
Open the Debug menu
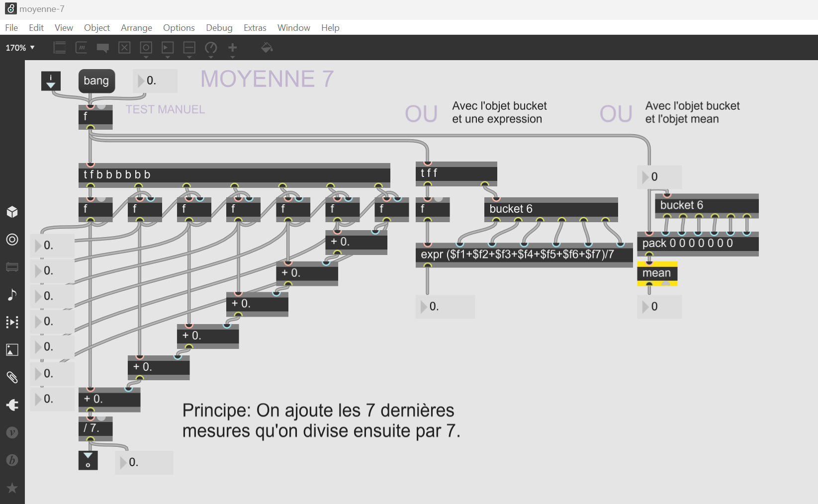pyautogui.click(x=219, y=28)
